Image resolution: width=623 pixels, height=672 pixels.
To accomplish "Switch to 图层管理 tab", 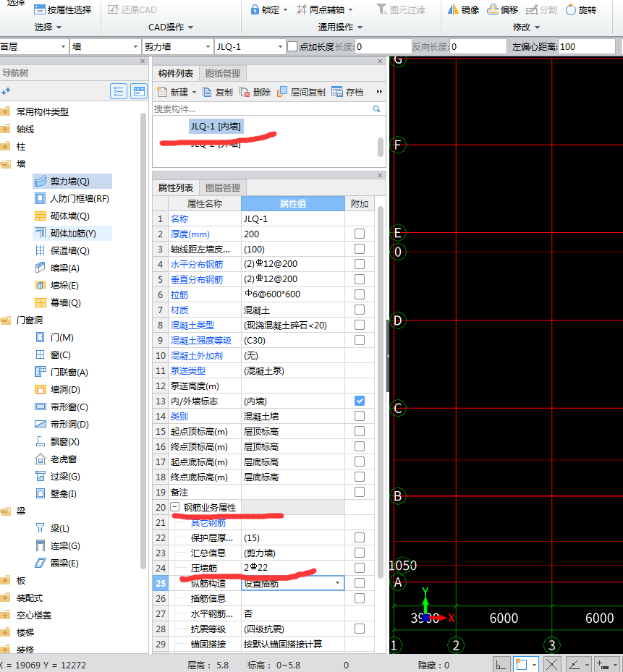I will pyautogui.click(x=223, y=188).
